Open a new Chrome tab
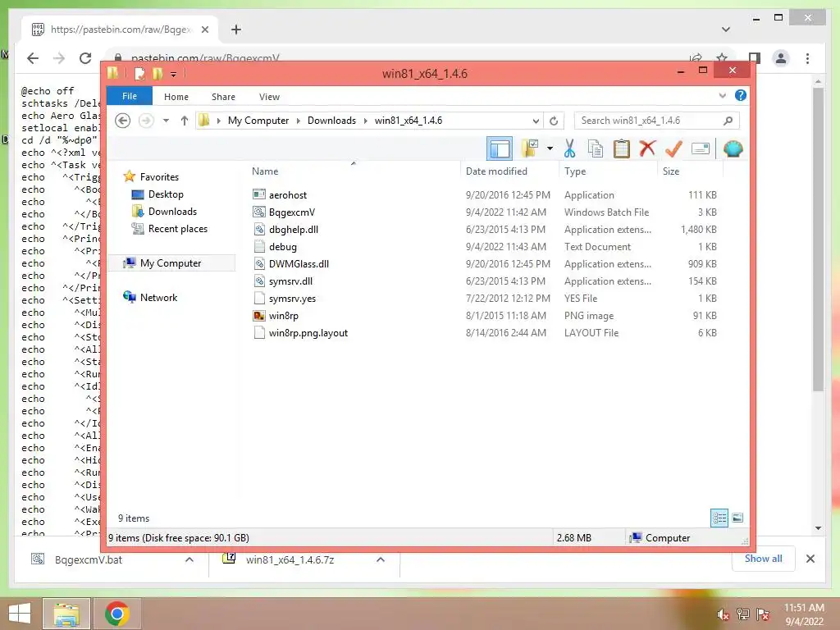The width and height of the screenshot is (840, 630). point(236,30)
